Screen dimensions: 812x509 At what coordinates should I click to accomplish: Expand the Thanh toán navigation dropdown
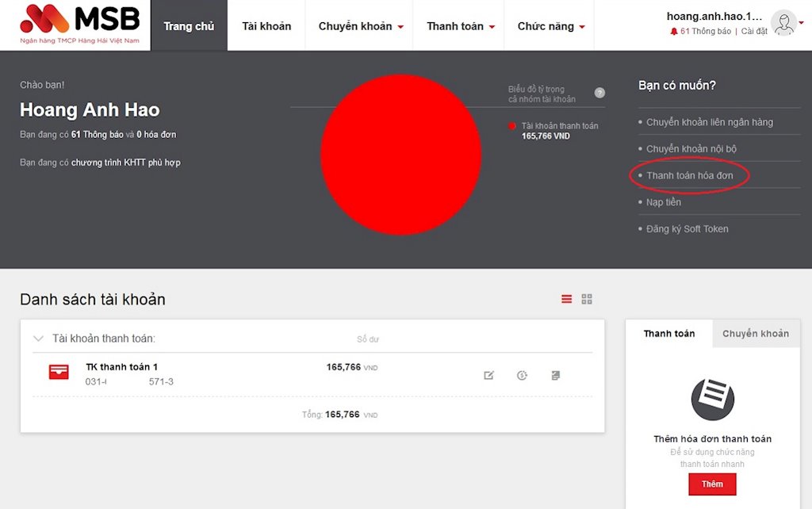pos(460,26)
